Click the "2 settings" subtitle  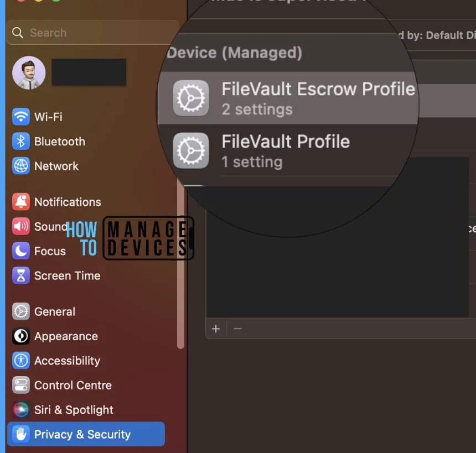click(257, 110)
